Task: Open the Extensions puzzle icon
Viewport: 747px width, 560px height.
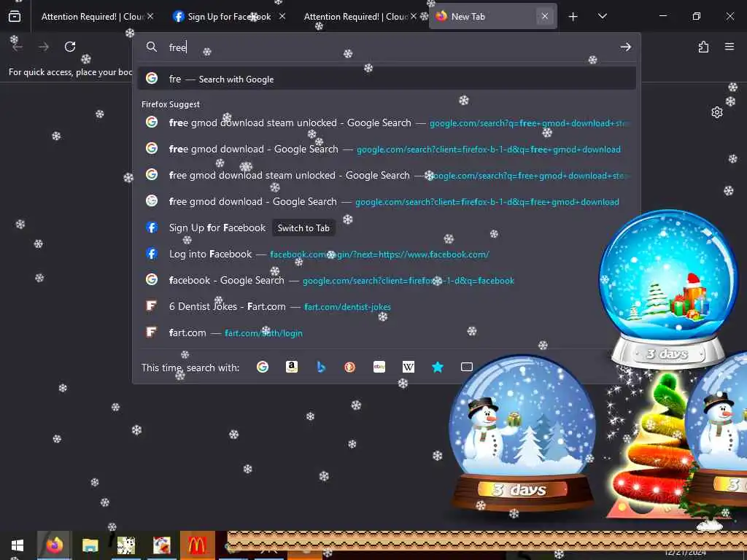Action: [703, 47]
